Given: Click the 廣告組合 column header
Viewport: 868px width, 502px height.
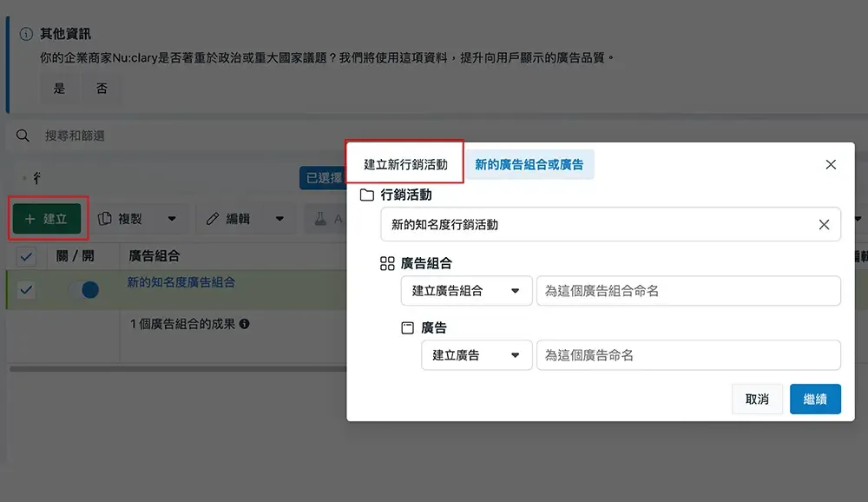Looking at the screenshot, I should [x=155, y=256].
